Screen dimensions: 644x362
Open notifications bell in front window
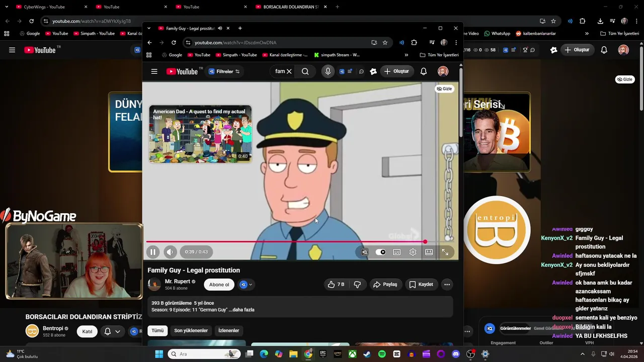click(424, 71)
